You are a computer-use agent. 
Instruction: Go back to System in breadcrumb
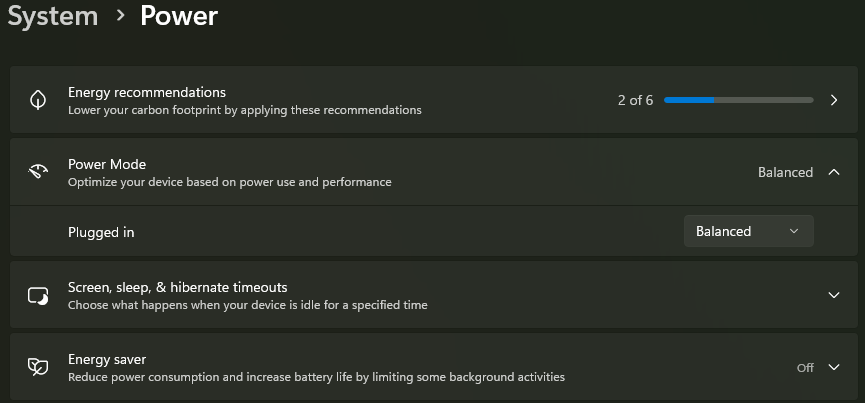pos(53,16)
